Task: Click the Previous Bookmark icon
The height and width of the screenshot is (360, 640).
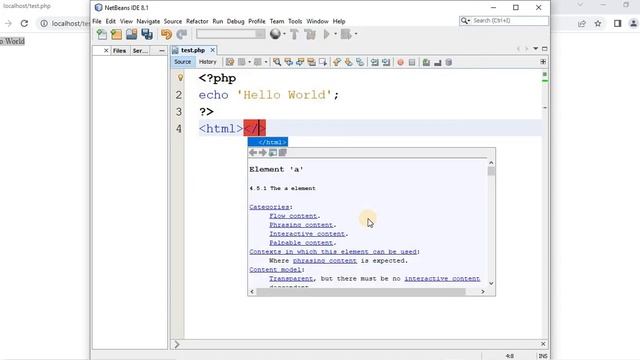Action: pos(337,62)
